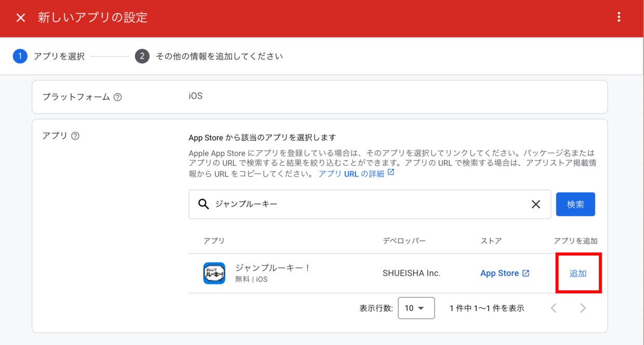The width and height of the screenshot is (644, 345).
Task: Click 追加 to add the app
Action: click(578, 273)
